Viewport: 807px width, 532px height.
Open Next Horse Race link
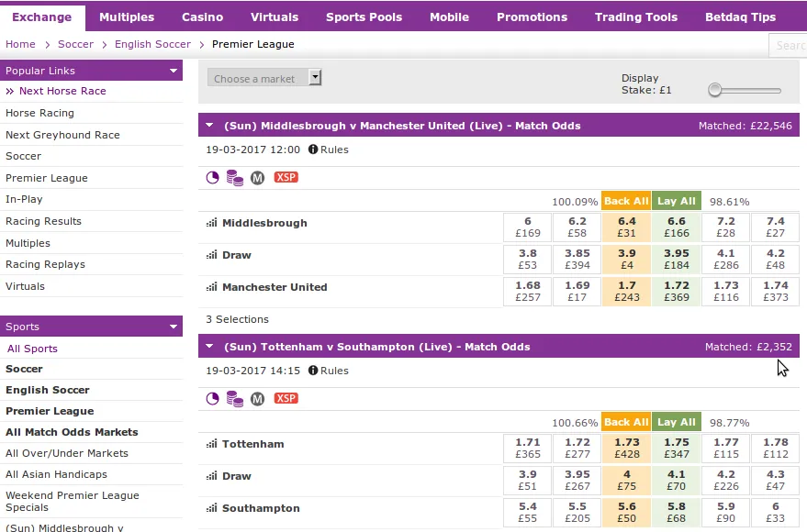62,91
